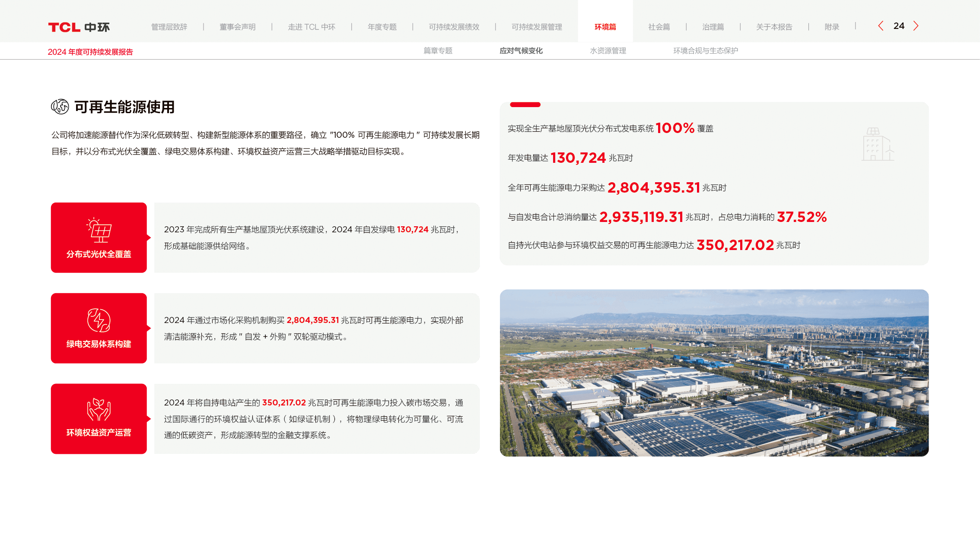Open the 董事会声明 section

(237, 27)
